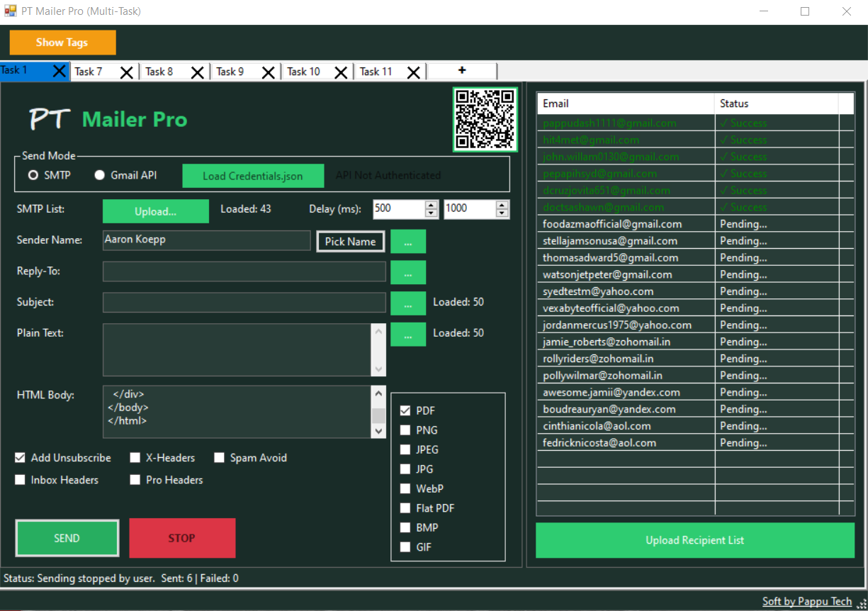This screenshot has height=611, width=868.
Task: Check the Inbox Headers option
Action: point(20,480)
